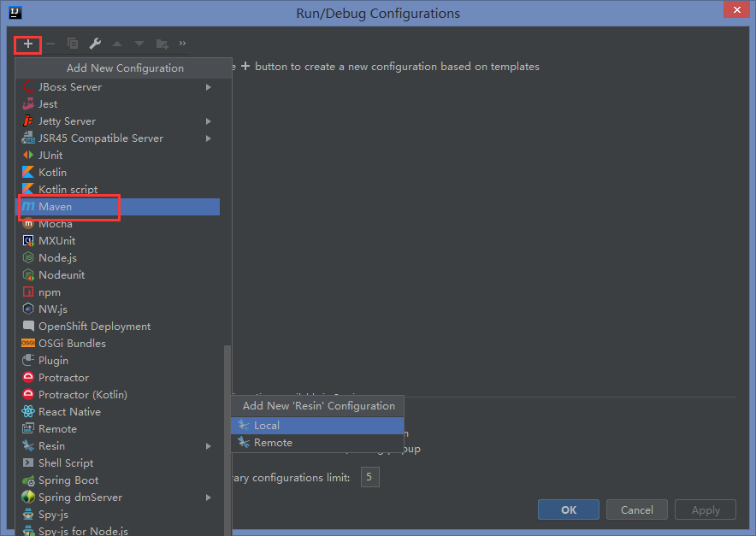Expand the Jetty Server submenu
This screenshot has height=536, width=756.
[x=209, y=121]
